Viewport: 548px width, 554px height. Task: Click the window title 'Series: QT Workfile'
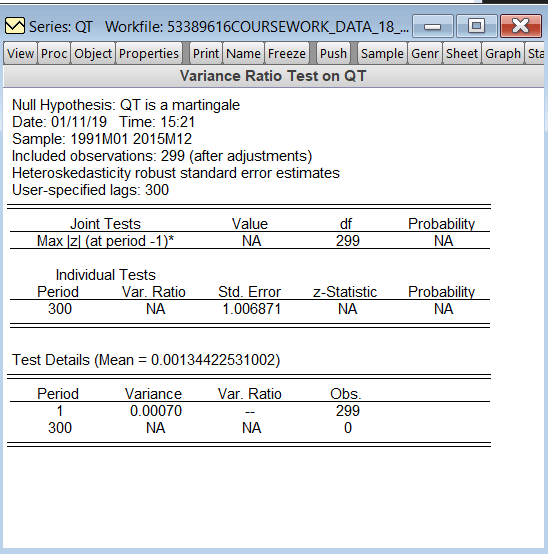point(219,27)
